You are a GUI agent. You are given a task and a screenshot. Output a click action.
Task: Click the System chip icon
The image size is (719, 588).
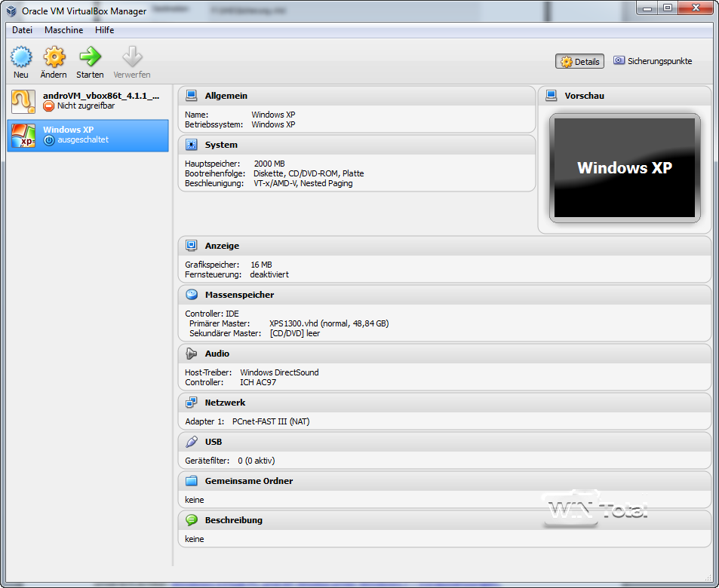[191, 145]
